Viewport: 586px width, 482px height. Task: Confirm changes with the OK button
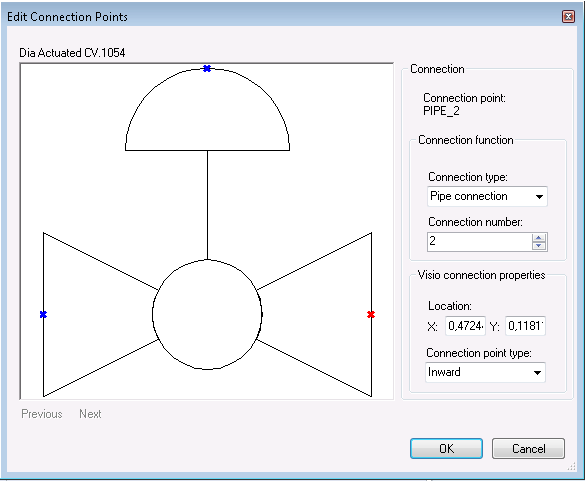(x=446, y=448)
